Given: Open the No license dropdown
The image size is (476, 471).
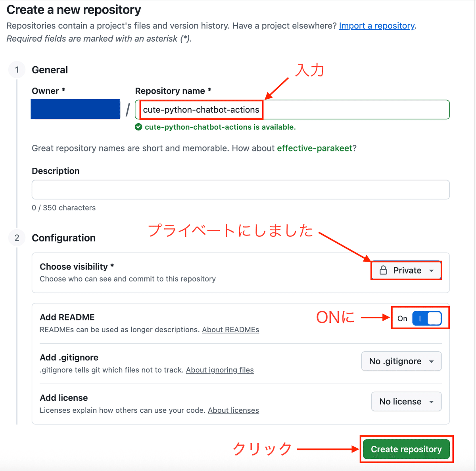Looking at the screenshot, I should coord(406,402).
